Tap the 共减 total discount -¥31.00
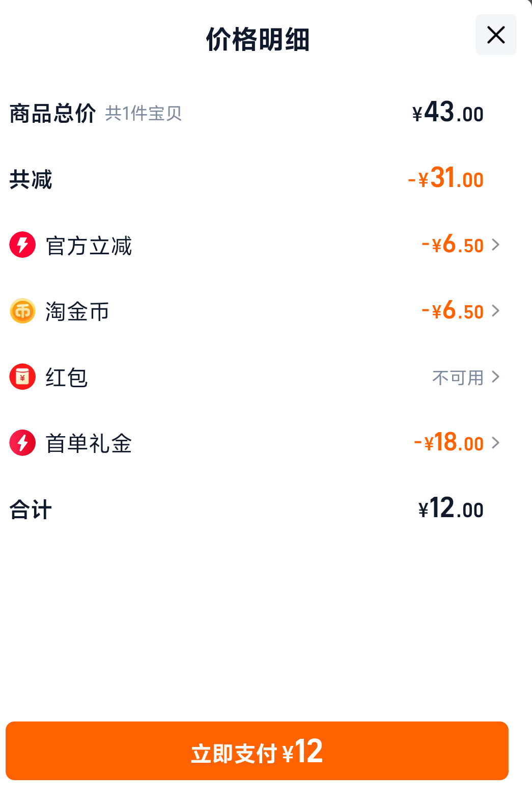532x803 pixels. coord(445,178)
